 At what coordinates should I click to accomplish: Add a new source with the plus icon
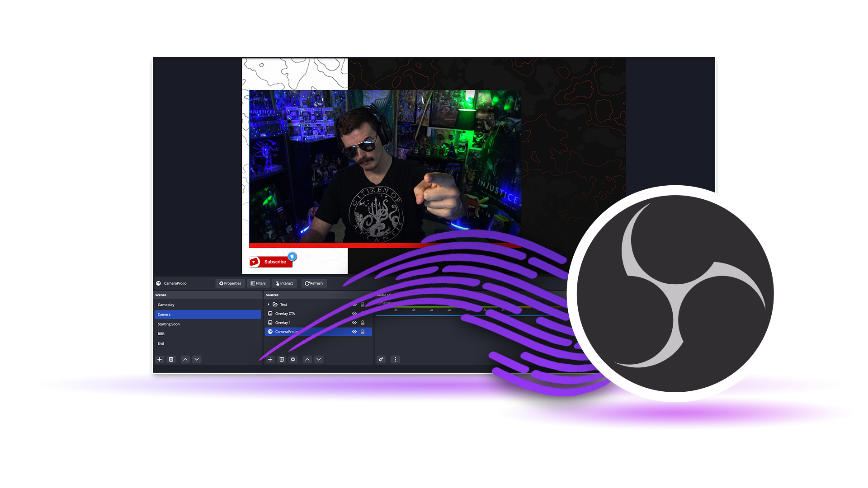pyautogui.click(x=270, y=360)
